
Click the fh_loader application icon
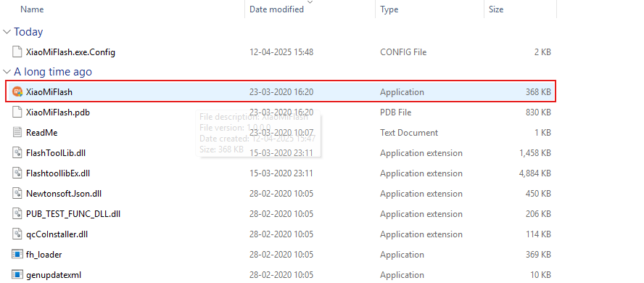click(17, 255)
